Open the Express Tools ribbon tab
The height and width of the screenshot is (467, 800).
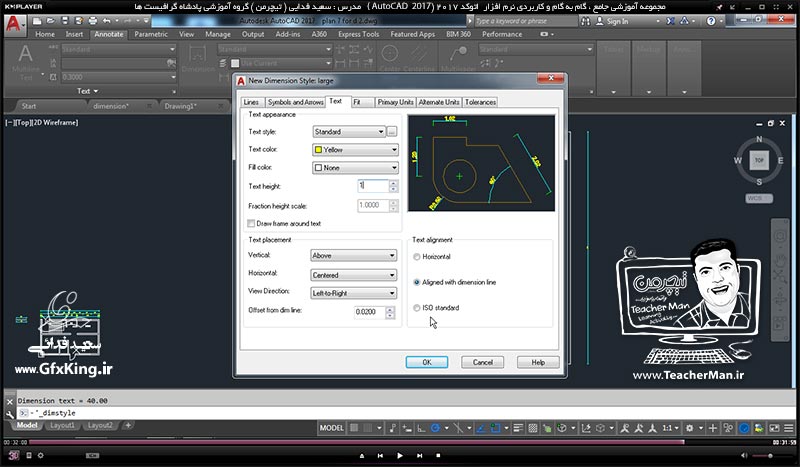click(358, 34)
